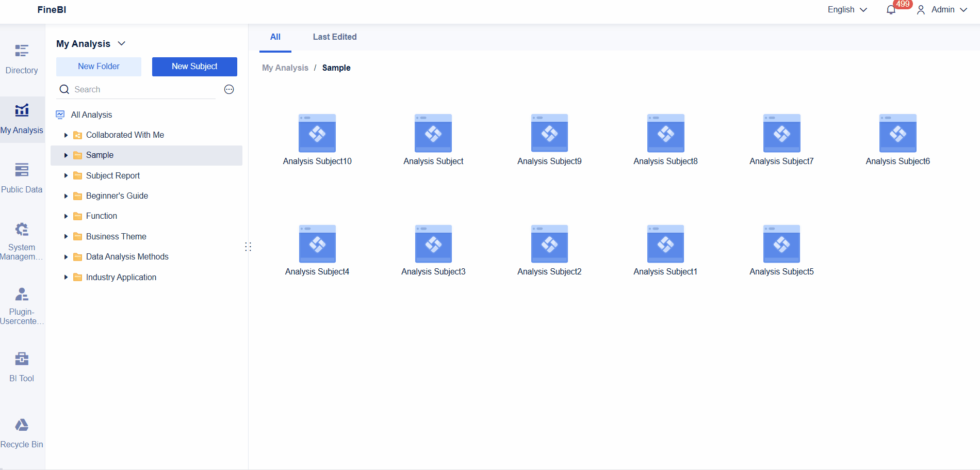Open Analysis Subject4 icon
The image size is (980, 470).
pyautogui.click(x=317, y=244)
